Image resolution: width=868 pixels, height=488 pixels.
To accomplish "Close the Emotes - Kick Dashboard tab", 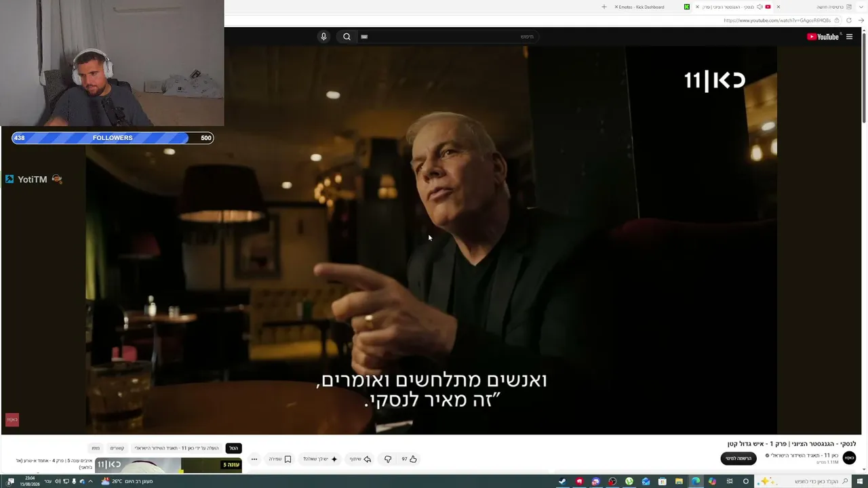I will [617, 7].
